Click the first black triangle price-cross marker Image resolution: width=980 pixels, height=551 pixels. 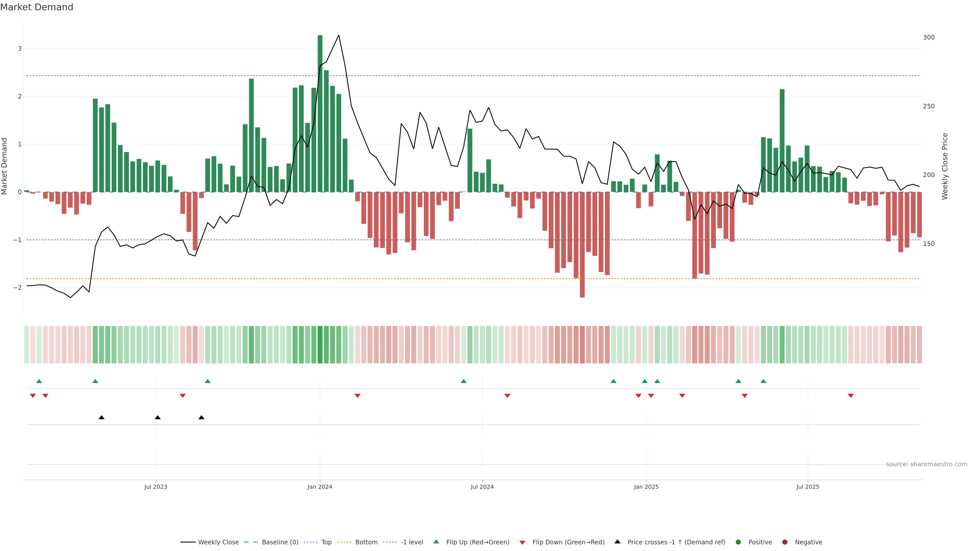click(101, 418)
